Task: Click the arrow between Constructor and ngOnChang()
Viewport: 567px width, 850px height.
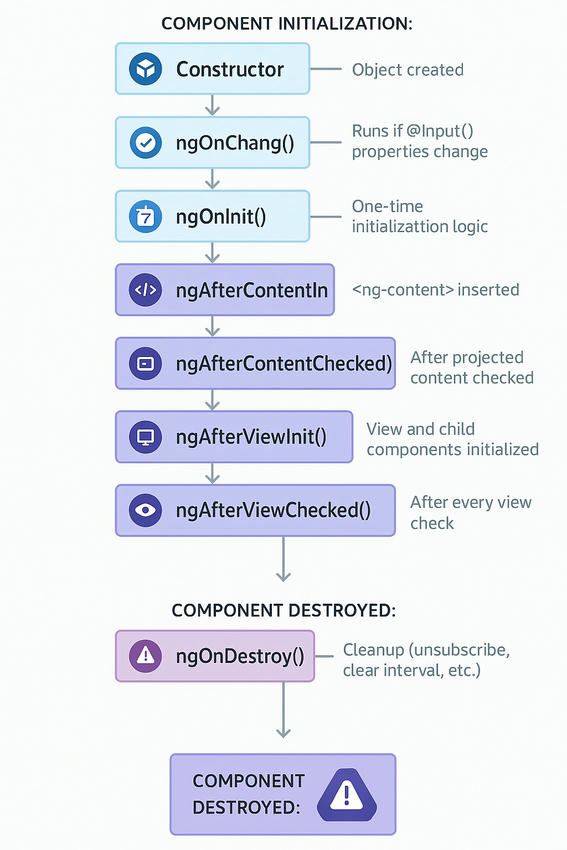Action: coord(212,105)
